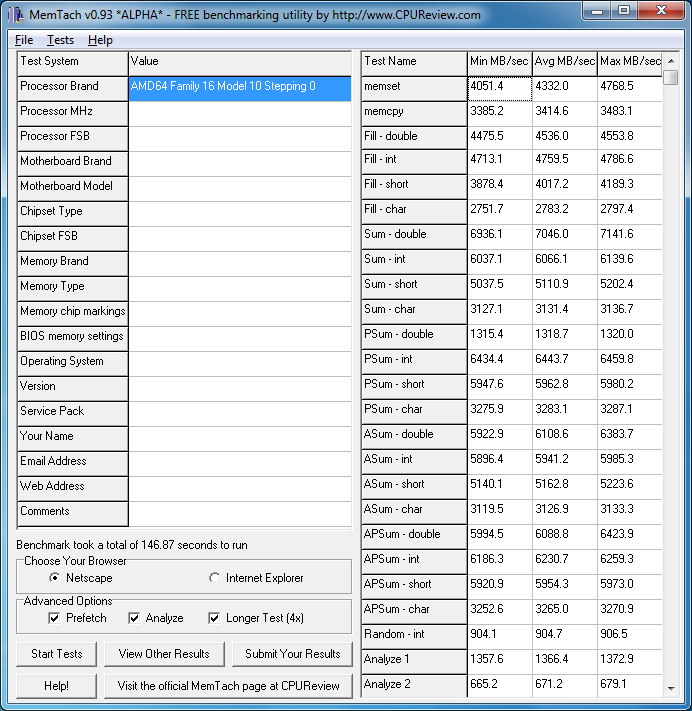Click the Comments value field
This screenshot has height=711, width=692.
[240, 514]
